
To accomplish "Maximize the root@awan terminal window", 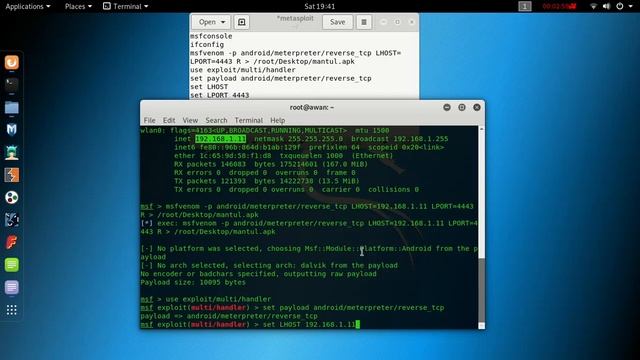I will tap(462, 107).
